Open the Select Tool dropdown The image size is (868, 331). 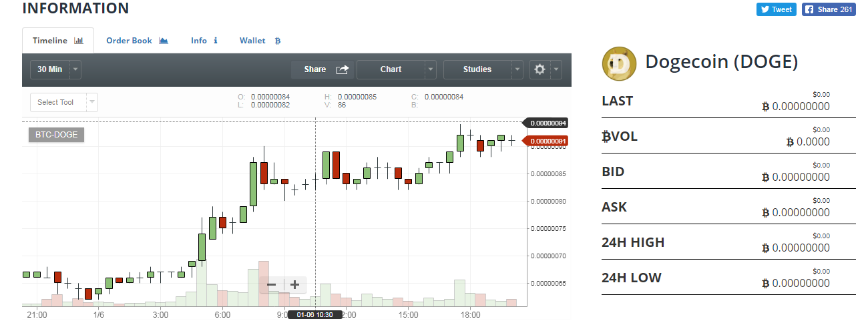pyautogui.click(x=64, y=102)
